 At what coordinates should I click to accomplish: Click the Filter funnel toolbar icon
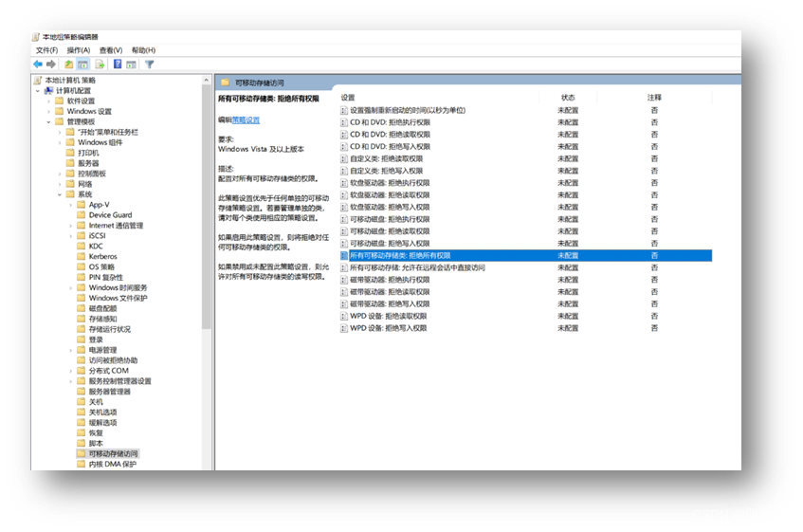coord(149,64)
